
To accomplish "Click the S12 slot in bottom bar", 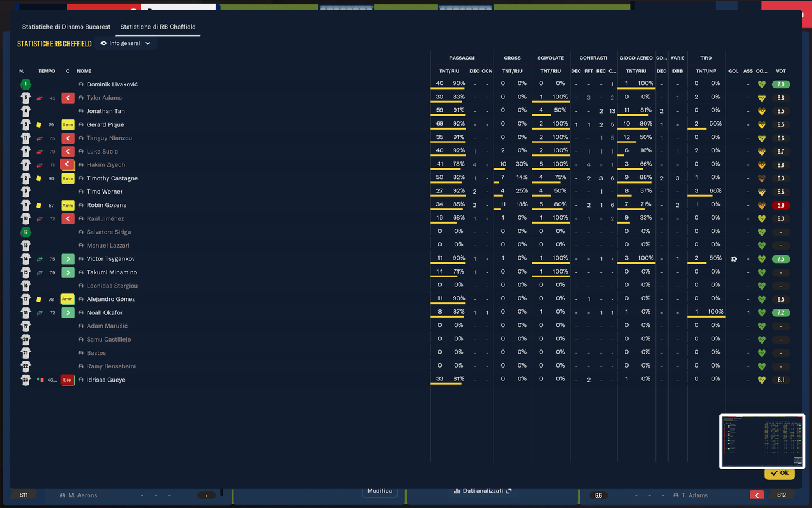I will pyautogui.click(x=781, y=495).
